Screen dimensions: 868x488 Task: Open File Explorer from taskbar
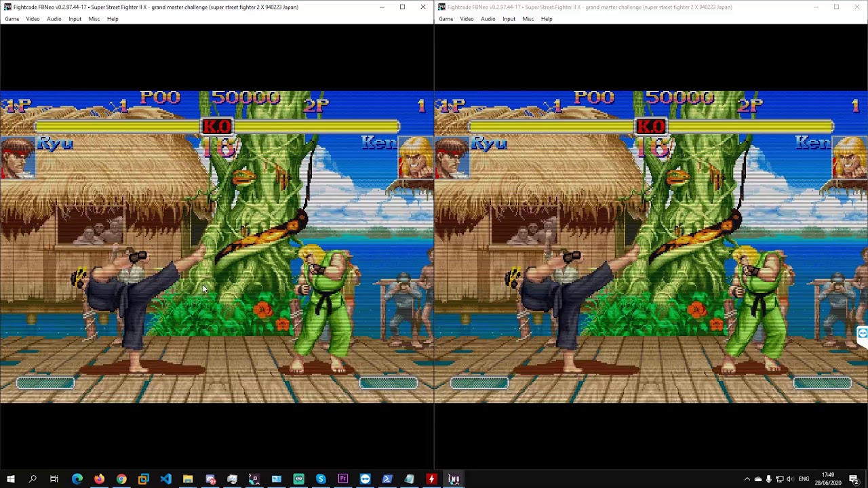tap(188, 479)
